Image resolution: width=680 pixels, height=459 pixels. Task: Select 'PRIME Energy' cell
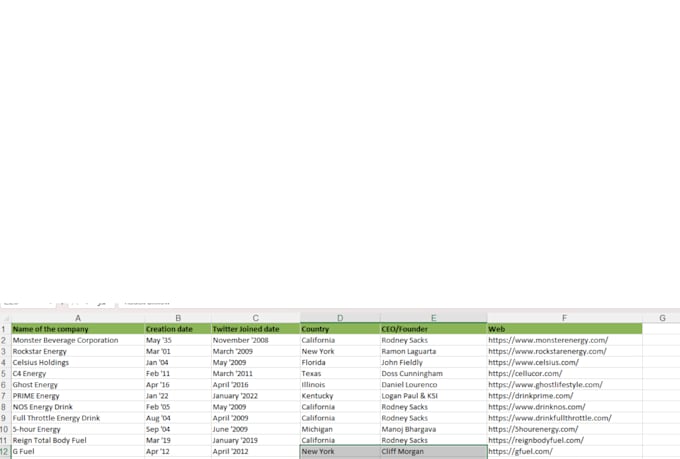(78, 396)
